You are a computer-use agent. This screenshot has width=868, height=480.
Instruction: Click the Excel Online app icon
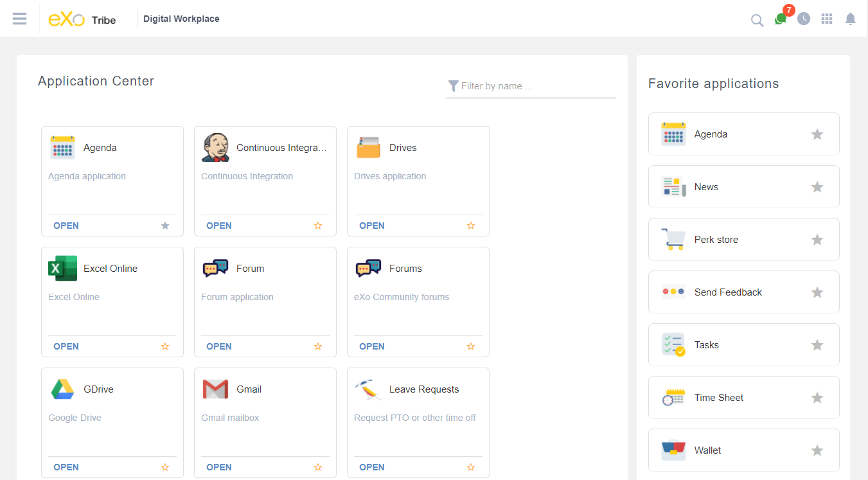(62, 269)
